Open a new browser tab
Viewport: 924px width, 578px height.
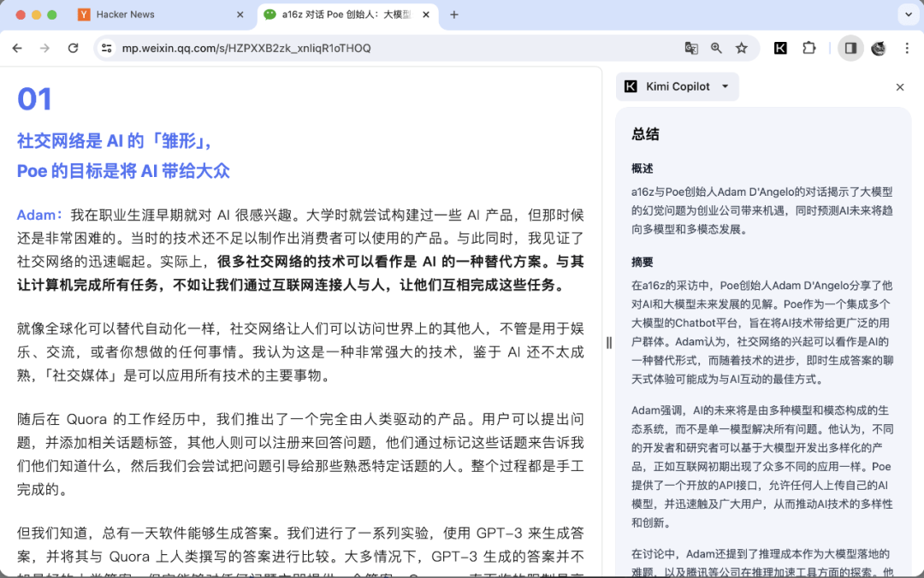(x=453, y=14)
